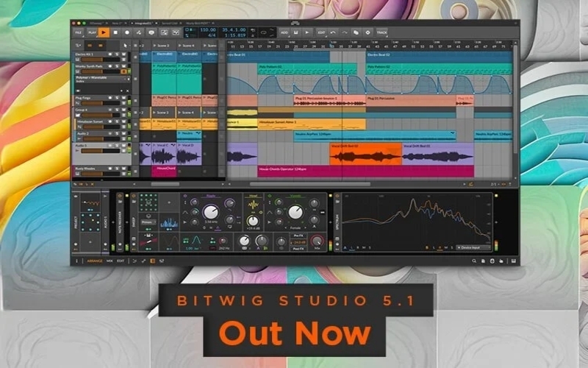Click the hand icon in the bottom-right bar

(501, 261)
